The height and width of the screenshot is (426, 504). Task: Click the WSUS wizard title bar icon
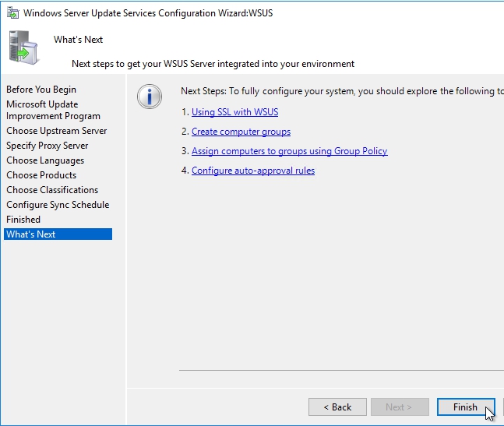coord(13,13)
